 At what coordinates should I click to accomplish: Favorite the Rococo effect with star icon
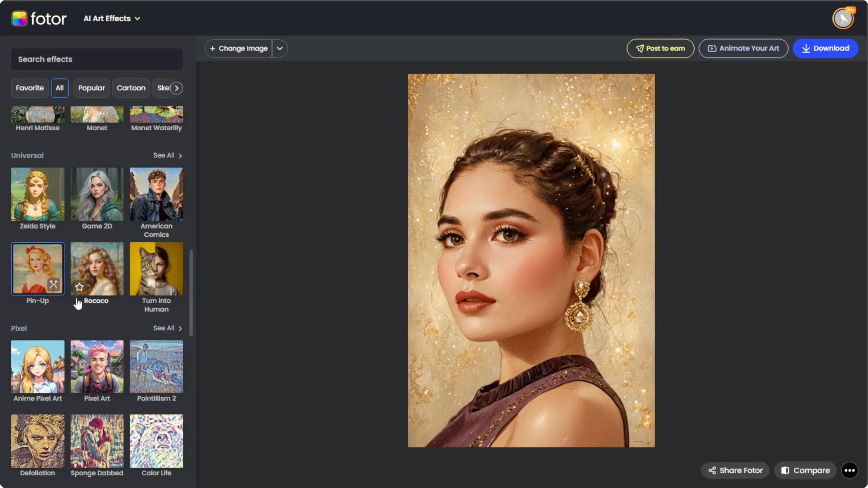[x=79, y=287]
